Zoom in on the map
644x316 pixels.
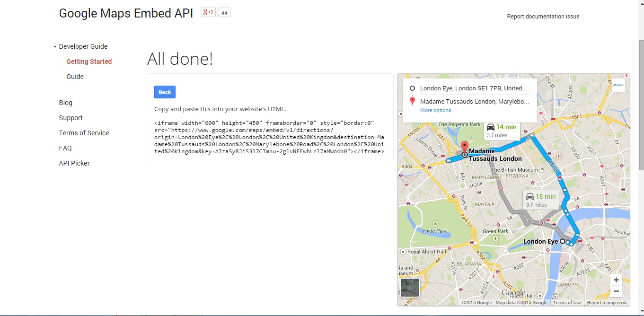pos(616,280)
